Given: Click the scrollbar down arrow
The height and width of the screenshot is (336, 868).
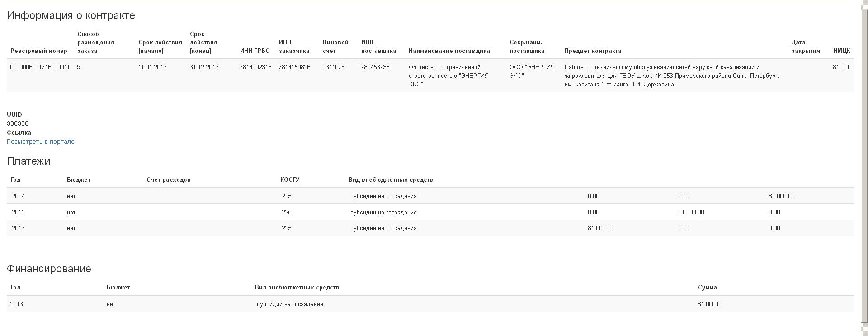Looking at the screenshot, I should (x=864, y=332).
